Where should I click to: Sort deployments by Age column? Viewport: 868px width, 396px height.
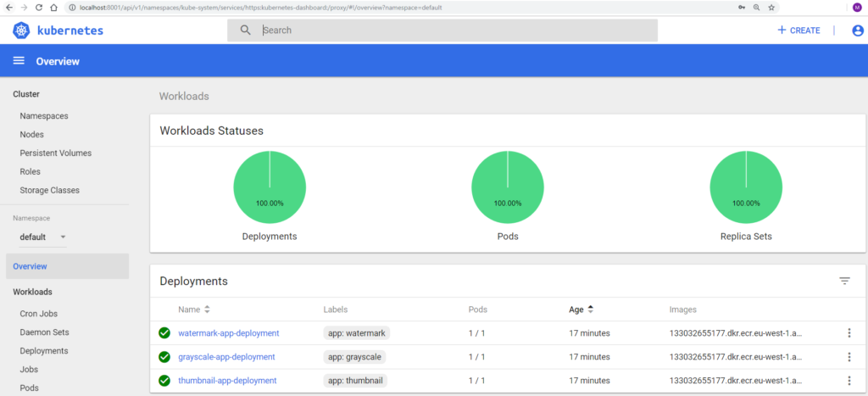(x=581, y=310)
